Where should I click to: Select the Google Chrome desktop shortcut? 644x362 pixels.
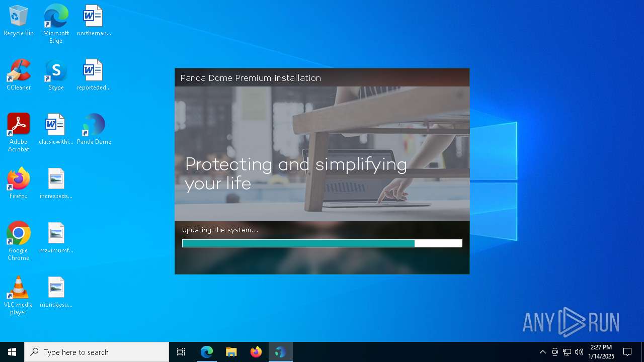click(x=19, y=241)
